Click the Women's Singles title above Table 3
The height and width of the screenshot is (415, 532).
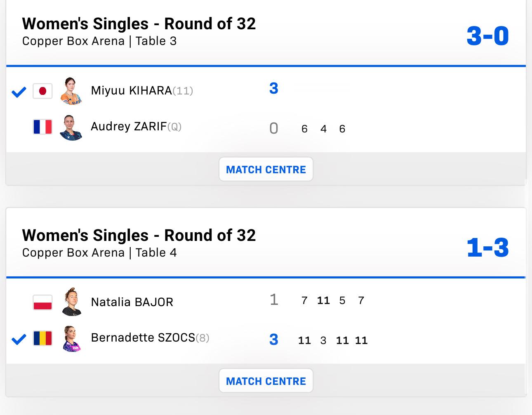click(x=139, y=24)
